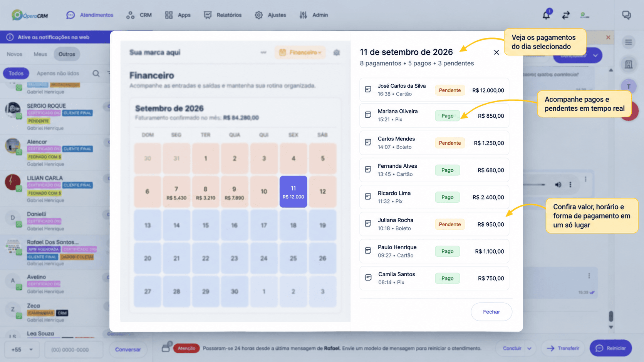The image size is (644, 362).
Task: Open the notifications bell icon
Action: point(546,15)
